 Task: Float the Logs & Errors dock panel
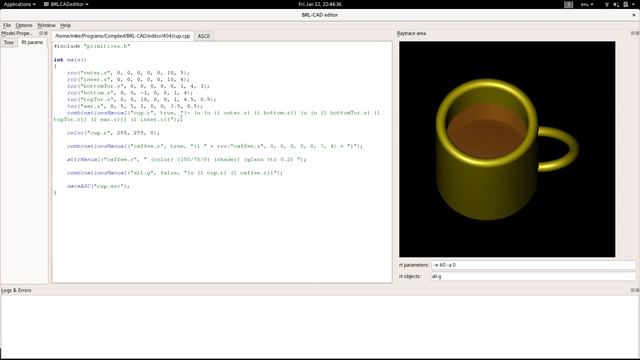coord(632,290)
